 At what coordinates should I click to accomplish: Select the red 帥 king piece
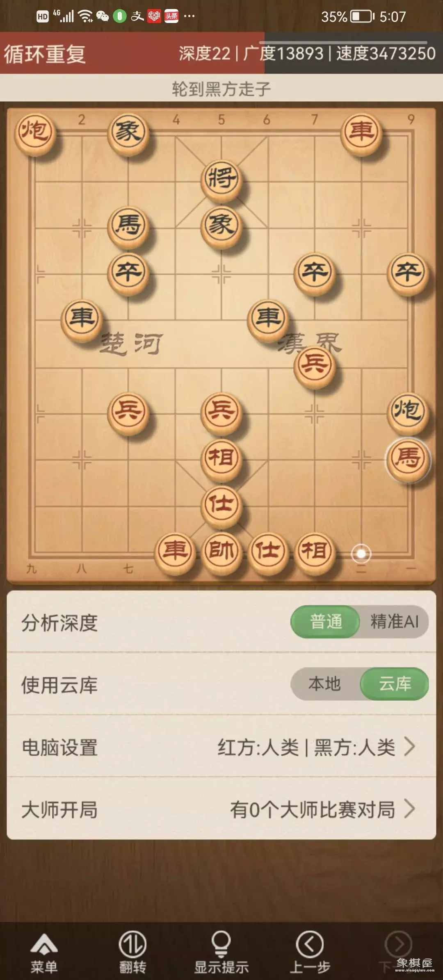click(x=221, y=552)
